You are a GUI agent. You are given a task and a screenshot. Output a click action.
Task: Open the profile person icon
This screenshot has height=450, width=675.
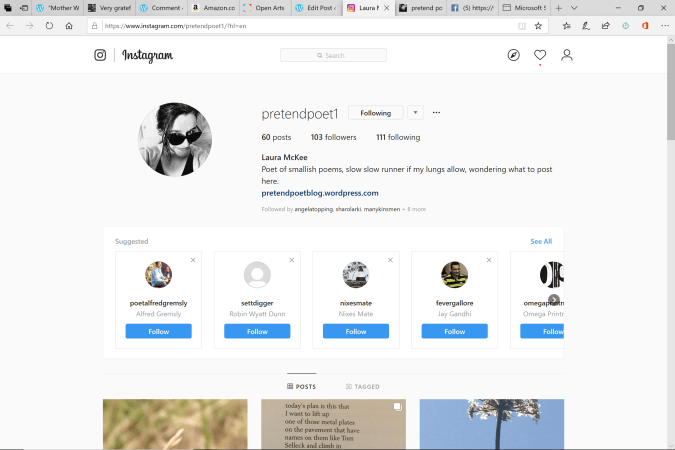coord(567,55)
